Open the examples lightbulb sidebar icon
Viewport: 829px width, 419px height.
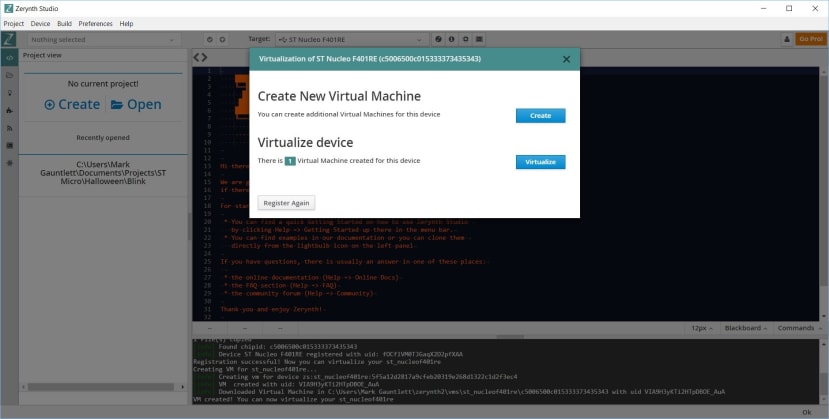(9, 93)
